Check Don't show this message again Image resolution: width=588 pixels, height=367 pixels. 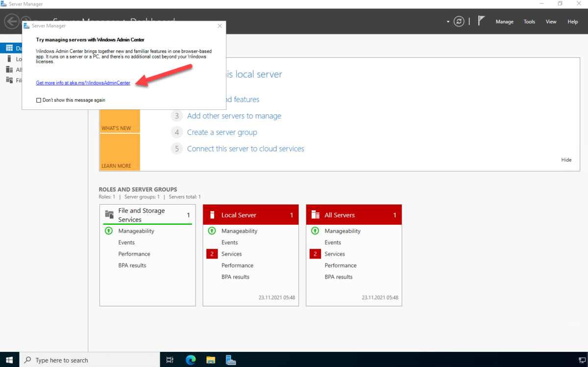click(x=38, y=100)
